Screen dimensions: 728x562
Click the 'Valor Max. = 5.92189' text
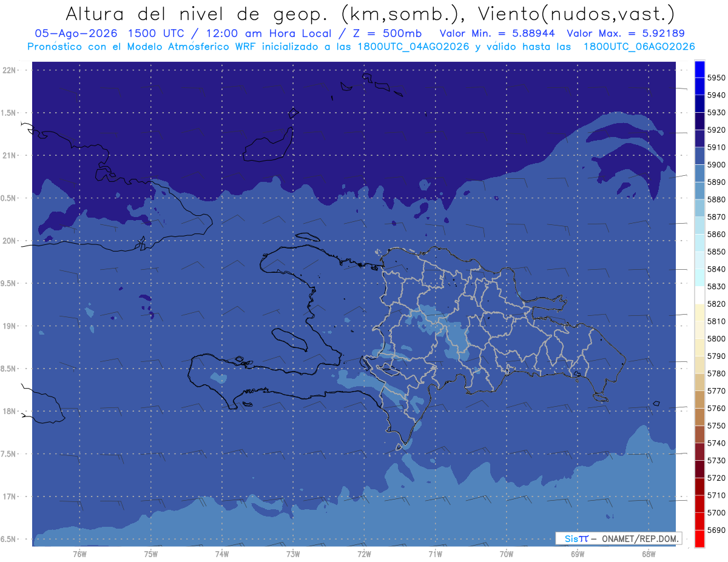point(626,33)
